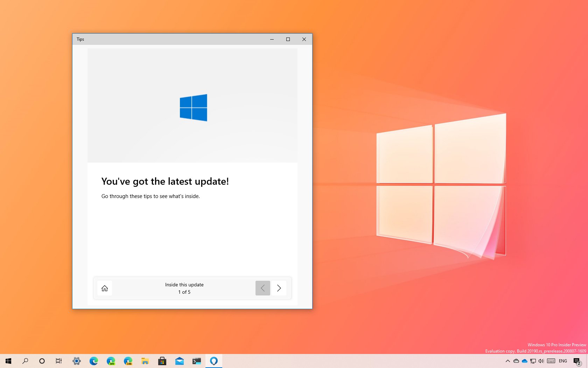Open the Mail app
Image resolution: width=588 pixels, height=368 pixels.
[x=180, y=361]
